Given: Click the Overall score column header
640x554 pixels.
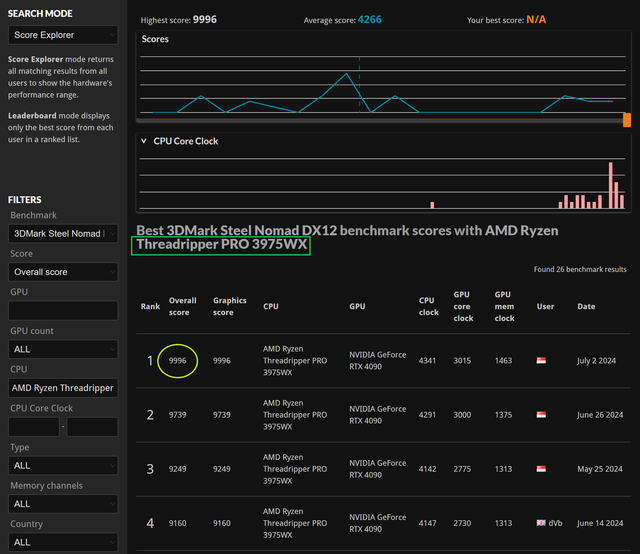Looking at the screenshot, I should (182, 306).
